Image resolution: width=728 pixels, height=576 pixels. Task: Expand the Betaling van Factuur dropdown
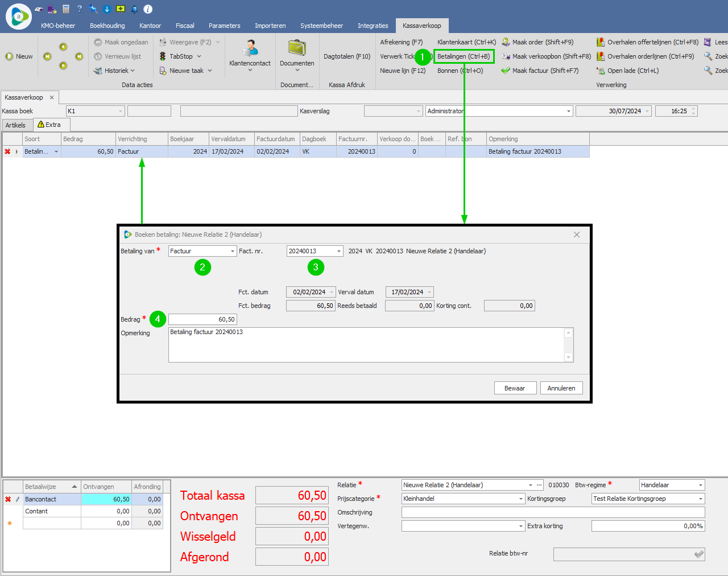[232, 251]
